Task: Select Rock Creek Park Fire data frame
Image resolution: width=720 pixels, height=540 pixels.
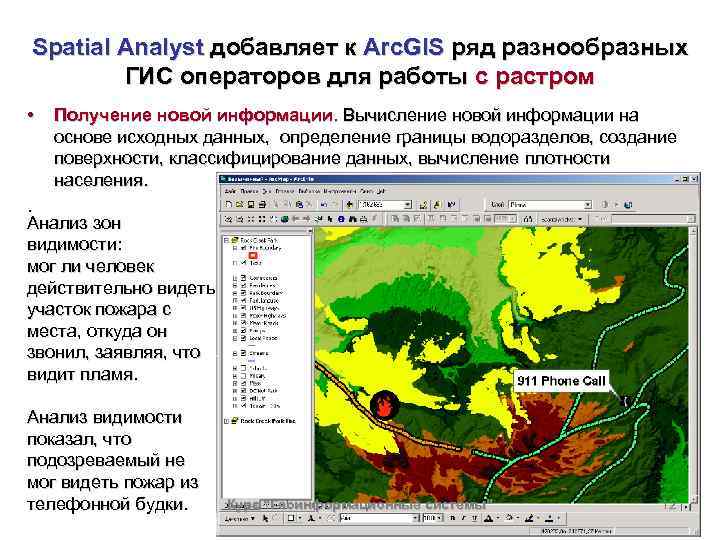Action: (268, 421)
